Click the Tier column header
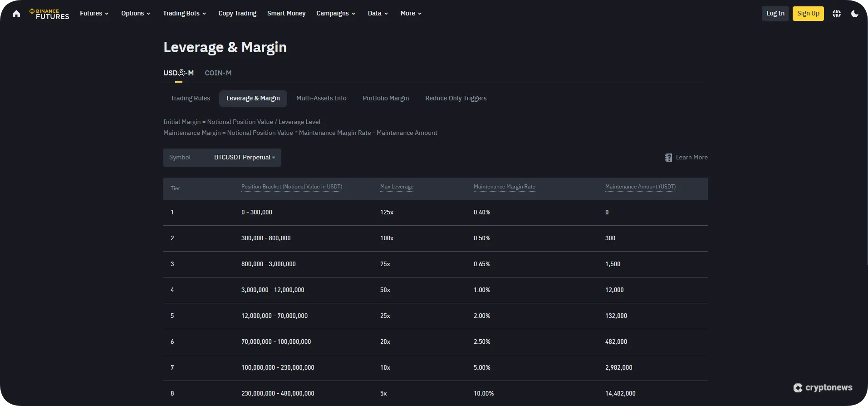The width and height of the screenshot is (868, 406). point(175,188)
